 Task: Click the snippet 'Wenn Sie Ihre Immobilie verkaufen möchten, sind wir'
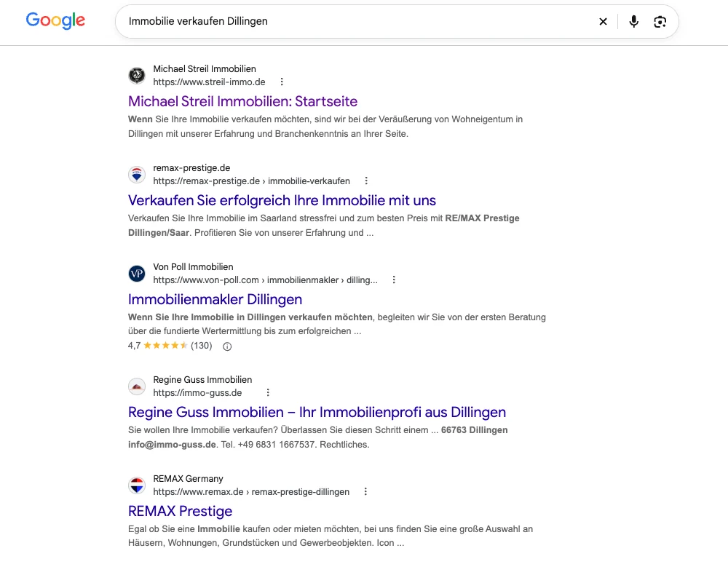pyautogui.click(x=325, y=127)
